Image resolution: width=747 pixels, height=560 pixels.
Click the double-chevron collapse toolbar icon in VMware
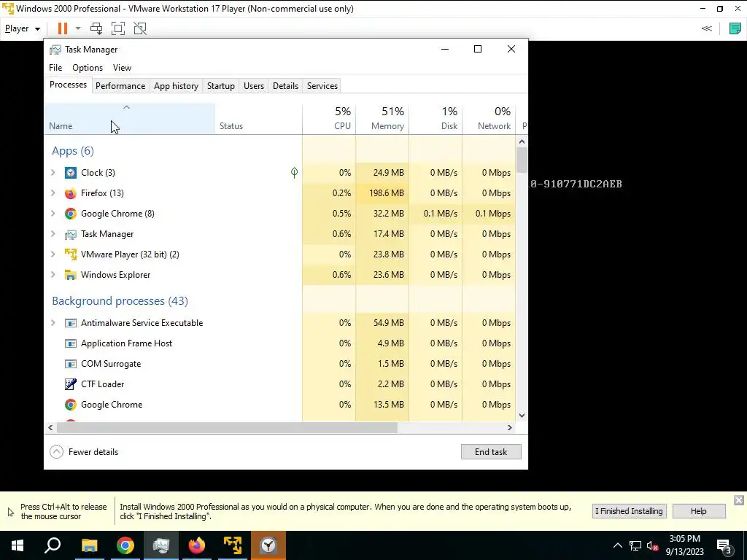pos(706,28)
